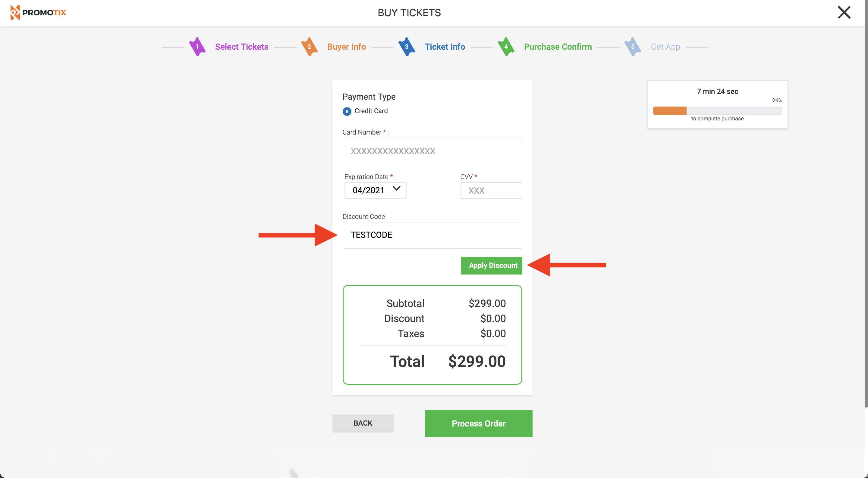This screenshot has height=478, width=868.
Task: Click the Process Order button
Action: (478, 423)
